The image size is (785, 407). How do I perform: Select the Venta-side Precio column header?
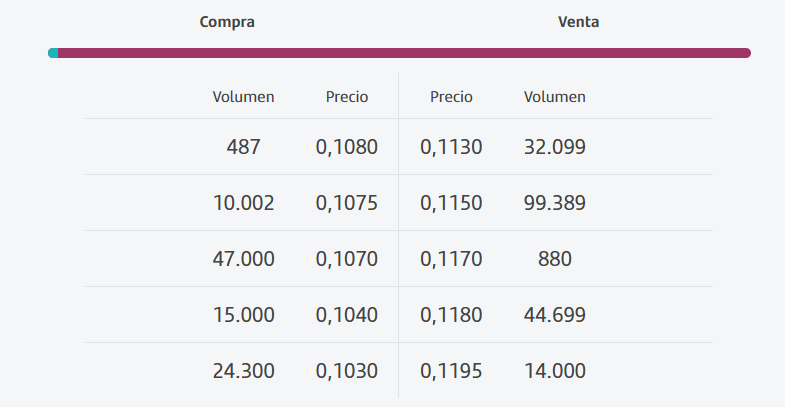click(x=451, y=97)
